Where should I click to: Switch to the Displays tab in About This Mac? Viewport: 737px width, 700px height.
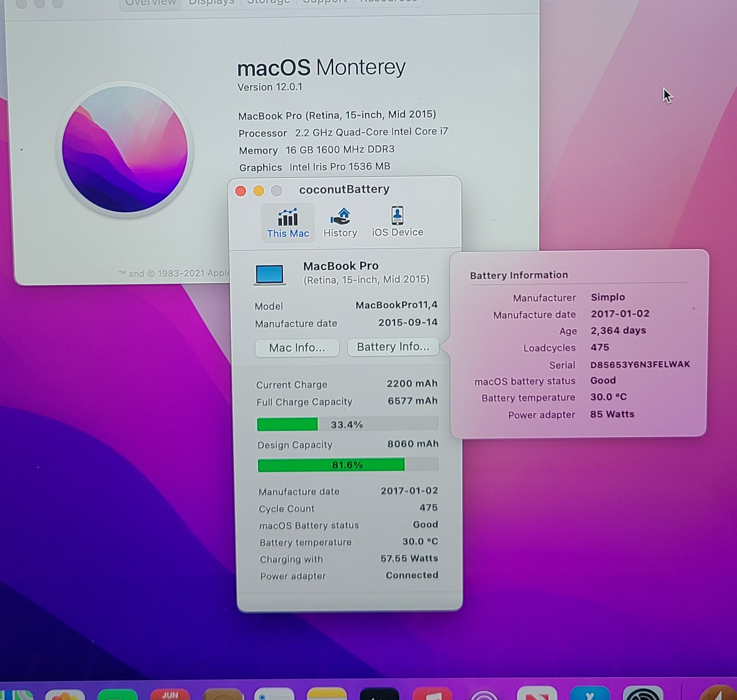pyautogui.click(x=212, y=3)
